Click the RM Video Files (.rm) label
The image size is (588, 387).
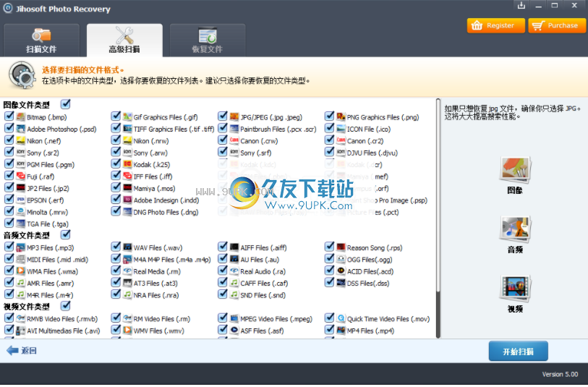pyautogui.click(x=162, y=319)
